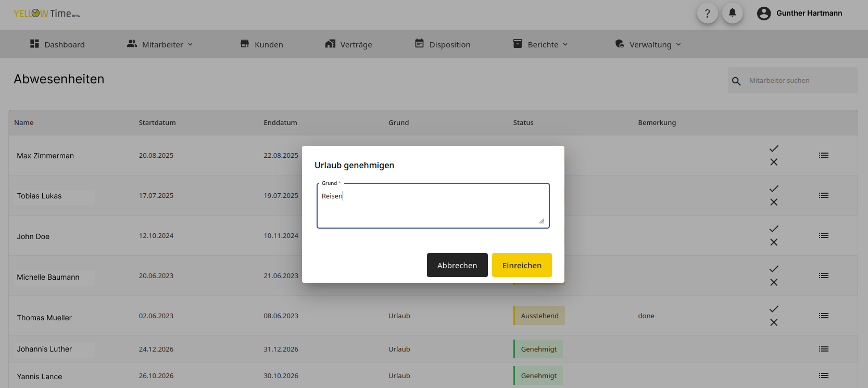Reject John Doe's absence request

coord(774,242)
